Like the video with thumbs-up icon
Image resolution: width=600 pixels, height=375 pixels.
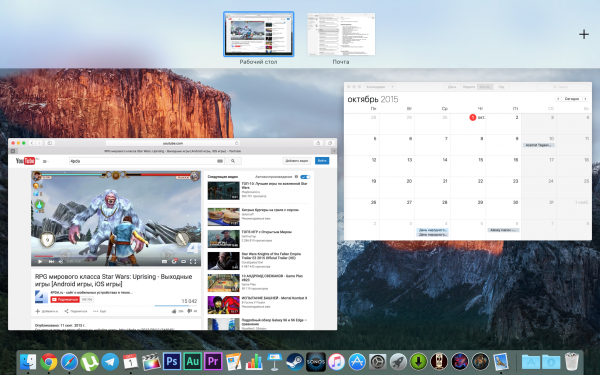click(174, 311)
